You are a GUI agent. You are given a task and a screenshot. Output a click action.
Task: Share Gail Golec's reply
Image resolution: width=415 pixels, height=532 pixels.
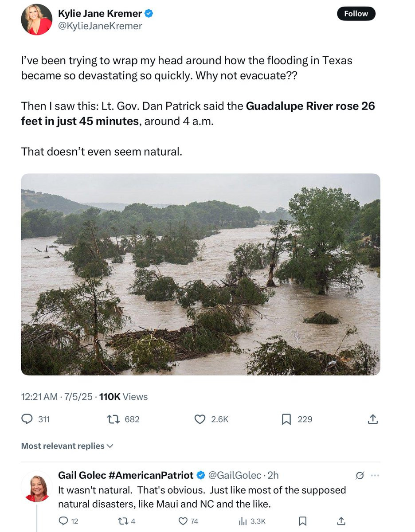click(341, 521)
